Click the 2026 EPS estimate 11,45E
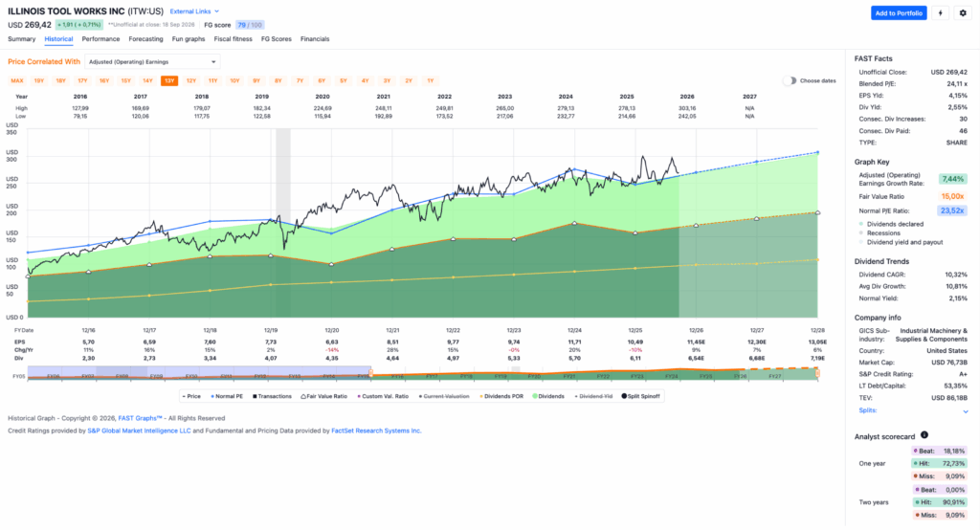Viewport: 980px width, 530px height. [696, 342]
